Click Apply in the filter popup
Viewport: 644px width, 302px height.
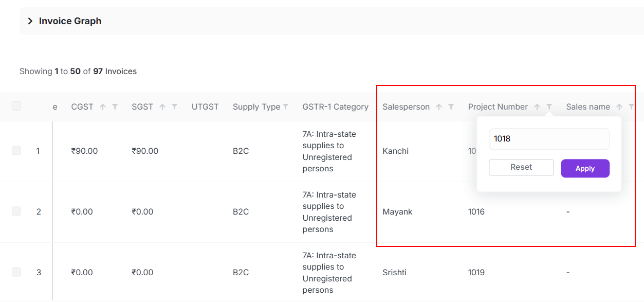pyautogui.click(x=585, y=168)
